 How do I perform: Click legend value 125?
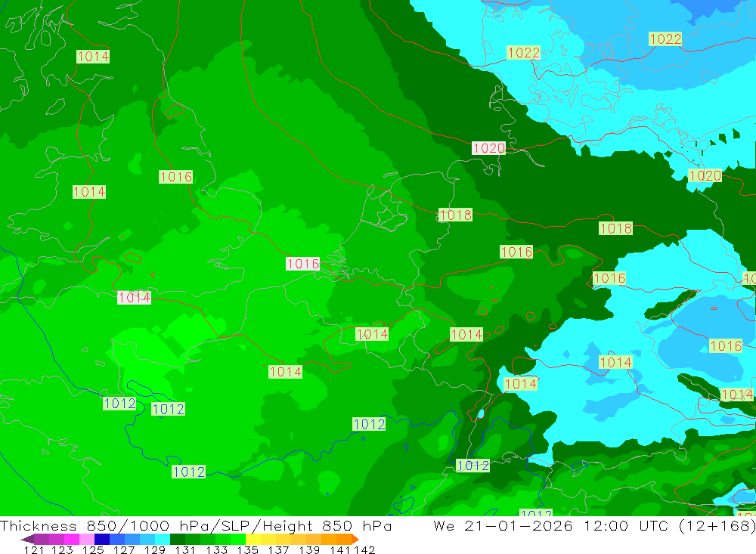pyautogui.click(x=93, y=549)
